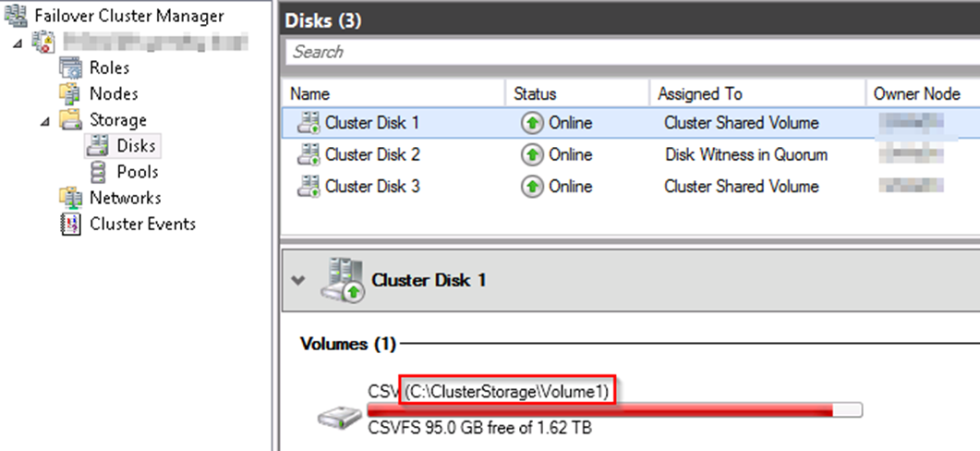
Task: Select the Cluster Disk 3 name
Action: [x=372, y=186]
